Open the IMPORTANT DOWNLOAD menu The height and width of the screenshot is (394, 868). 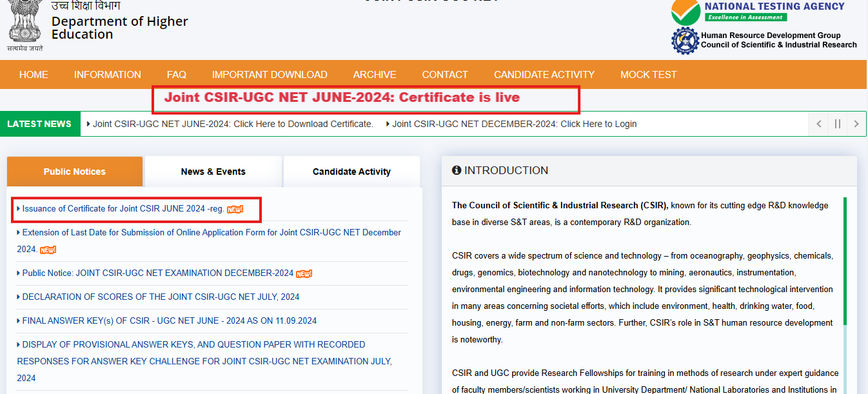(x=270, y=74)
